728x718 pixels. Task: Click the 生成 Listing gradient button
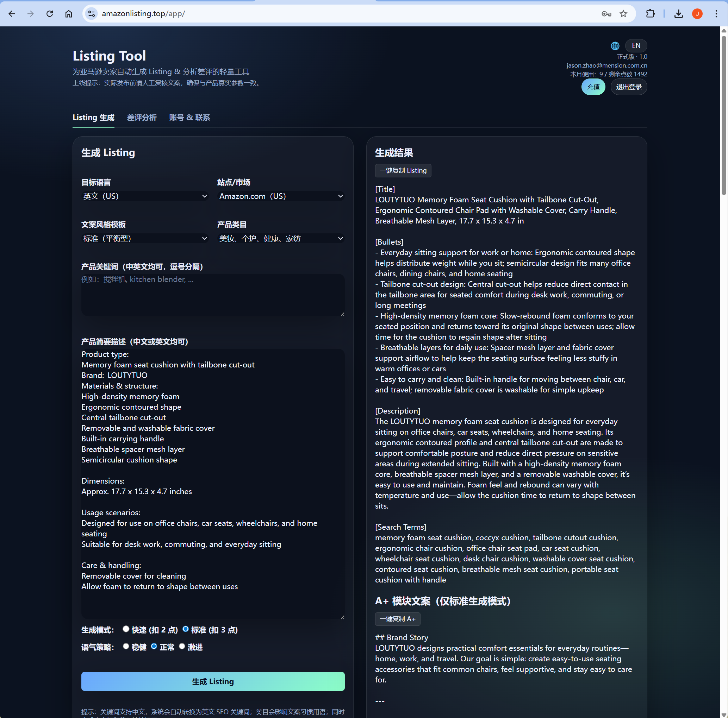[213, 681]
